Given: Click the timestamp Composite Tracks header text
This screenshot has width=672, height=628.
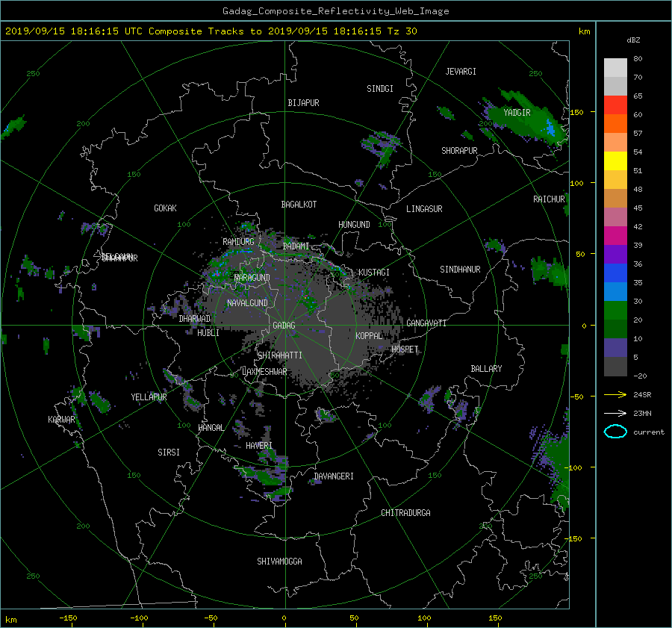Looking at the screenshot, I should point(211,31).
